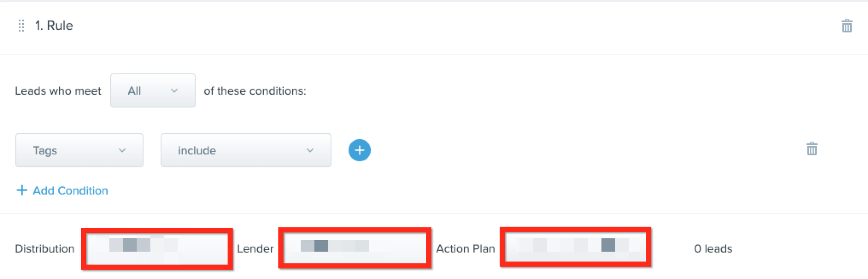
Task: Open the include operator dropdown
Action: 246,150
